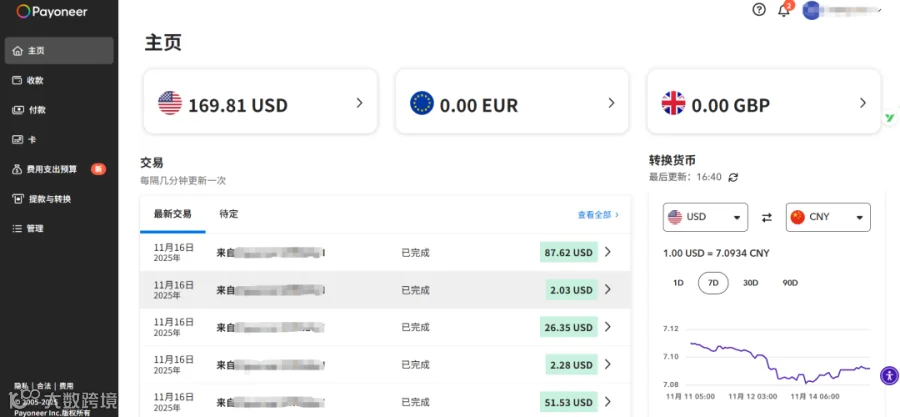Open the 0.00 GBP balance card
Image resolution: width=900 pixels, height=417 pixels.
pos(764,102)
